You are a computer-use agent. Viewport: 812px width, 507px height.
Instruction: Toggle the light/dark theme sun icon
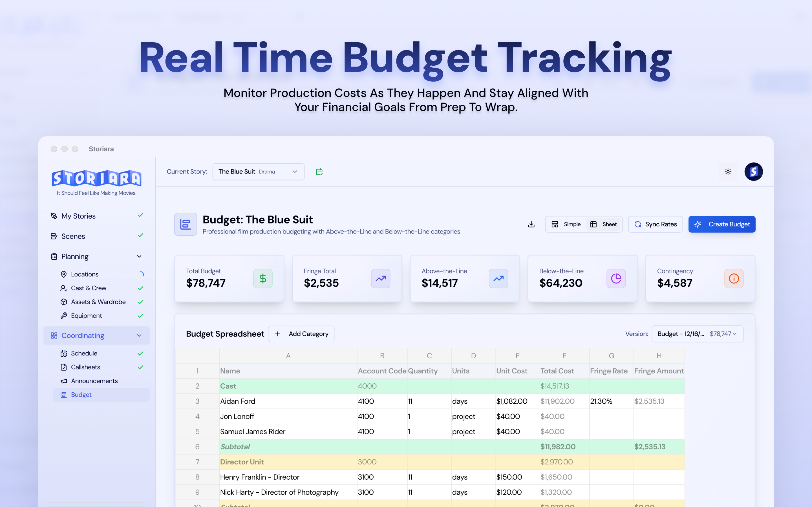tap(728, 172)
